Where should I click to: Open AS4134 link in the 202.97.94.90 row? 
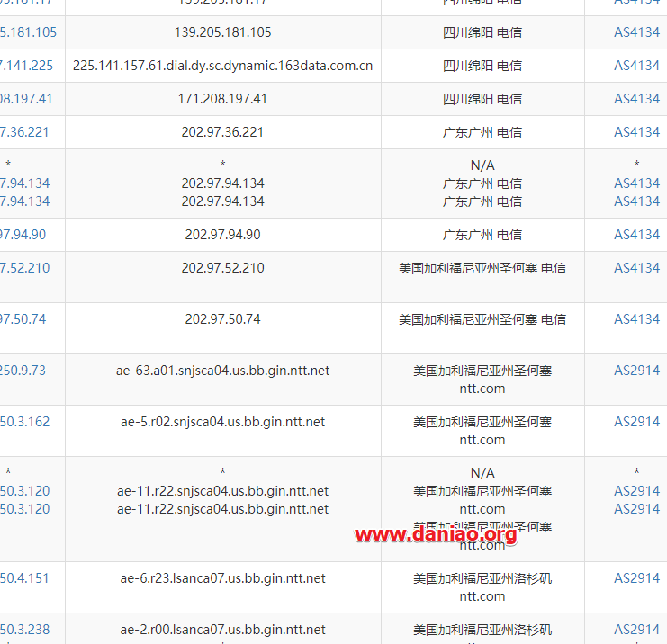point(636,235)
